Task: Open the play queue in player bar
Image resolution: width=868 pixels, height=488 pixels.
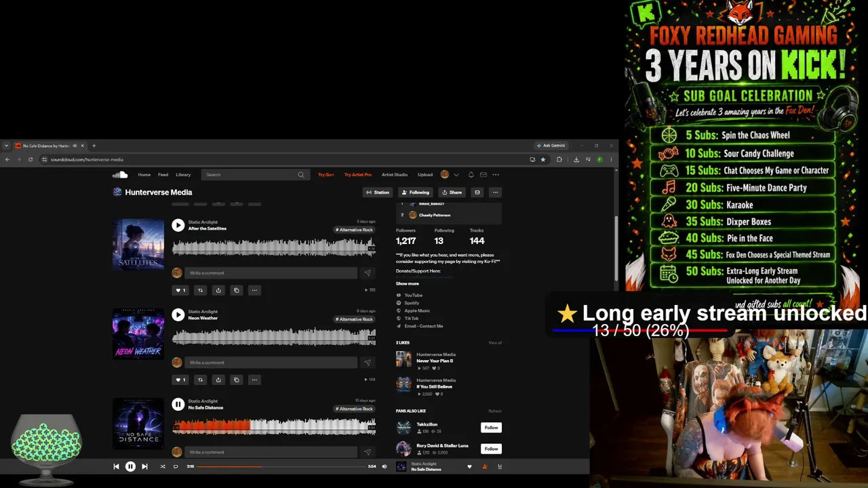Action: click(x=500, y=466)
